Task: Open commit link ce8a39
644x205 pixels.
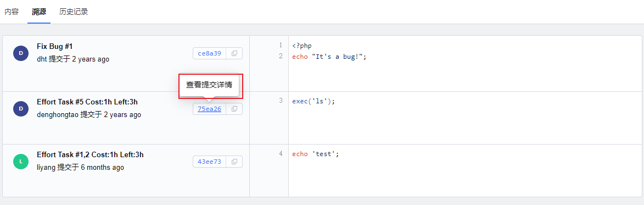Action: (210, 53)
